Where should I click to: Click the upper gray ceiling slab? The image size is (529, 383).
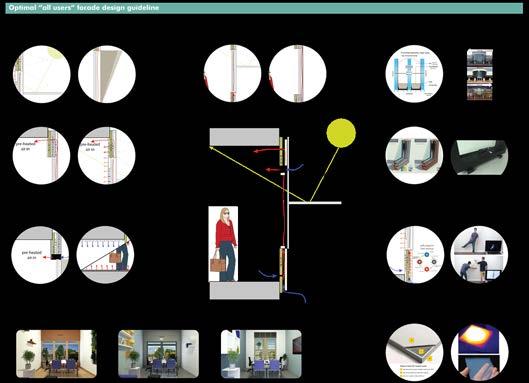pos(244,137)
